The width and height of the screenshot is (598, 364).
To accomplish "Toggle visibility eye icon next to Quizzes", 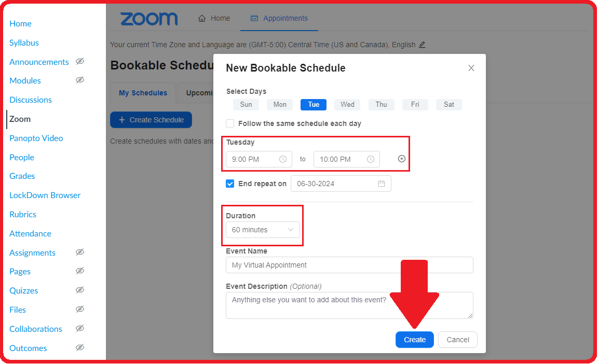I will pos(80,290).
